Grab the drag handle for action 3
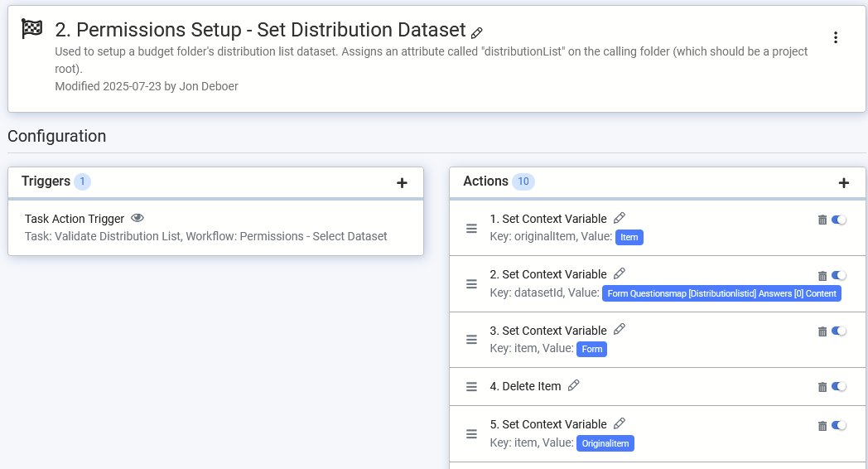This screenshot has width=868, height=469. [x=471, y=340]
